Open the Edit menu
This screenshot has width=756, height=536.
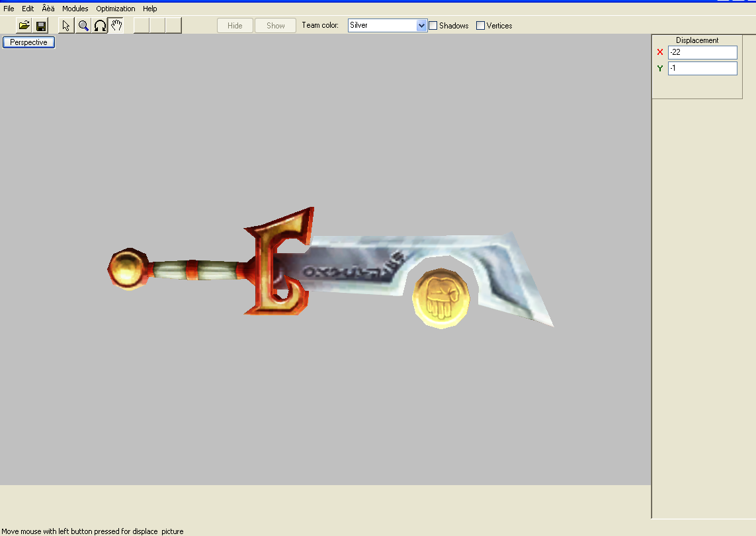[28, 9]
